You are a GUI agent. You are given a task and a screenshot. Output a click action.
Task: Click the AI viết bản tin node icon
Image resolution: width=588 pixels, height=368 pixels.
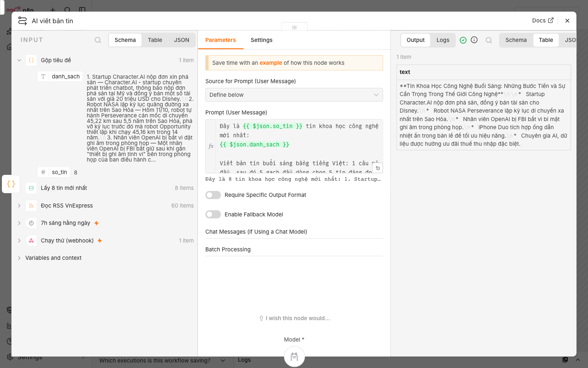(22, 21)
